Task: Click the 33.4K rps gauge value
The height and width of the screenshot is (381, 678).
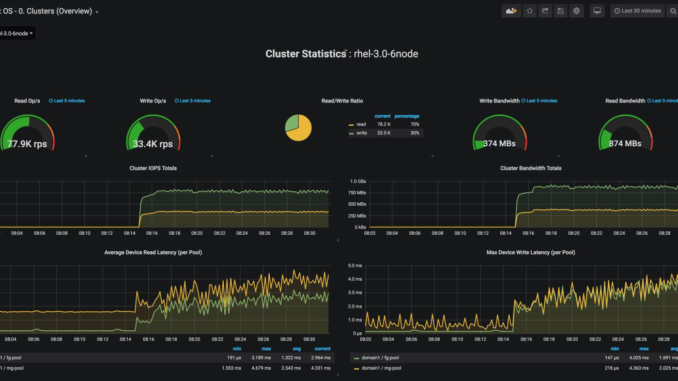Action: [x=153, y=144]
